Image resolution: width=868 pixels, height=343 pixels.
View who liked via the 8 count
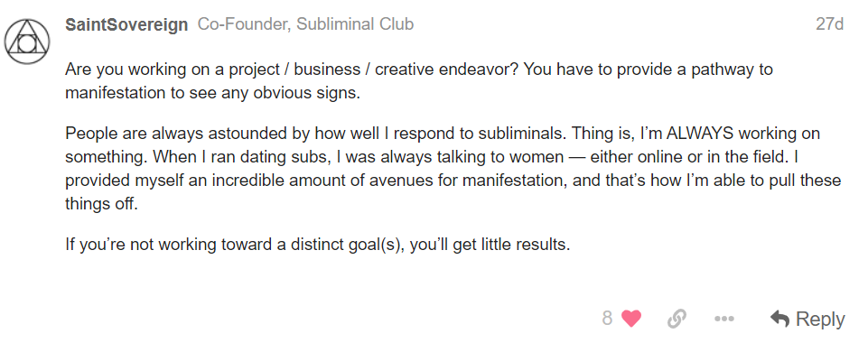click(607, 319)
